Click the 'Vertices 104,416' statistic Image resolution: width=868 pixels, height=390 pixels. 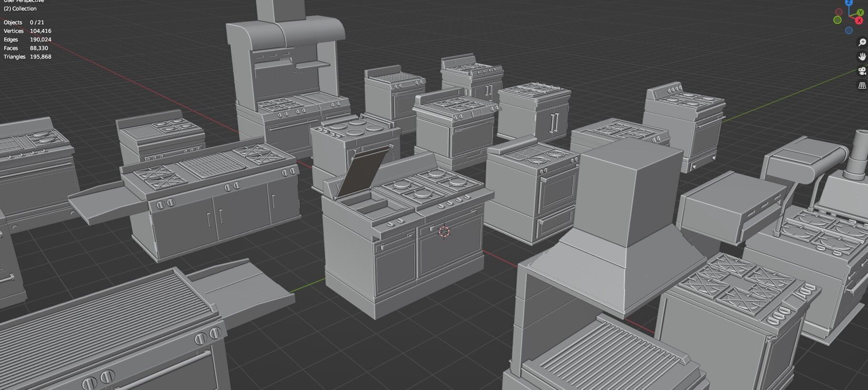click(28, 31)
